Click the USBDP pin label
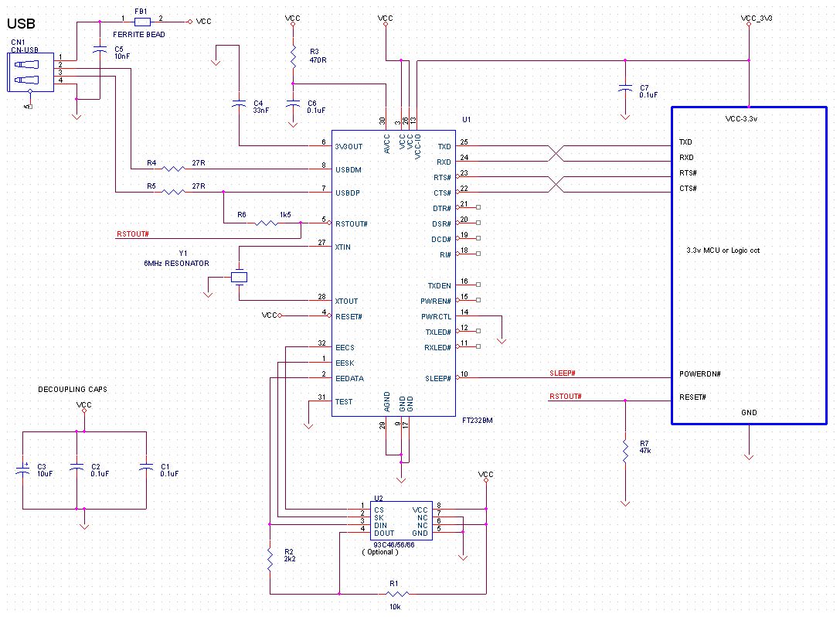Viewport: 840px width, 617px height. [348, 193]
